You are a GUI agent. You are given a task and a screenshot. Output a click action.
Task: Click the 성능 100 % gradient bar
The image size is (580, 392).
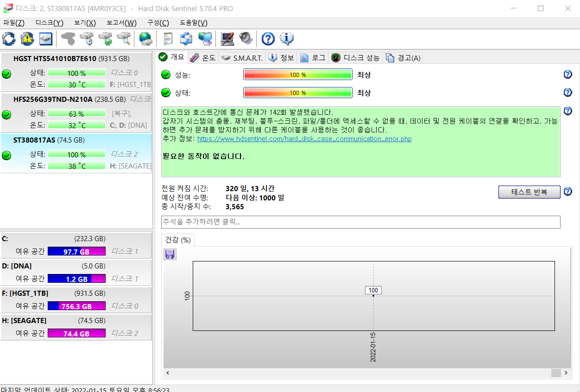coord(298,75)
